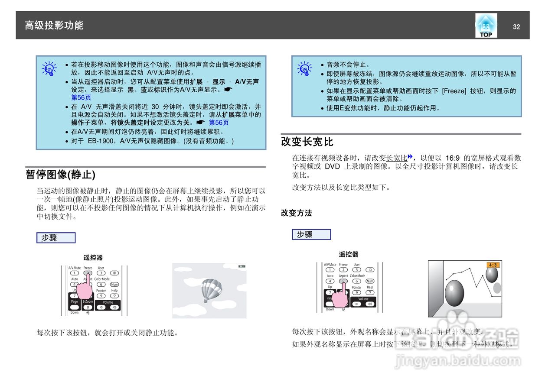Screen dimensions: 555x392
Task: Click Aspect button 5 under the pink finger
Action: pos(343,281)
